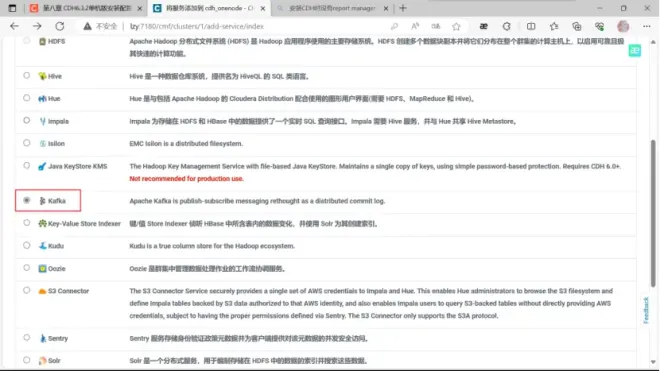Click the Kudu service icon

coord(43,246)
